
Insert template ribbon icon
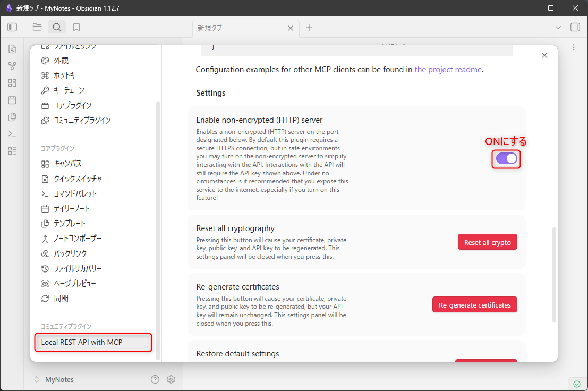[x=12, y=117]
